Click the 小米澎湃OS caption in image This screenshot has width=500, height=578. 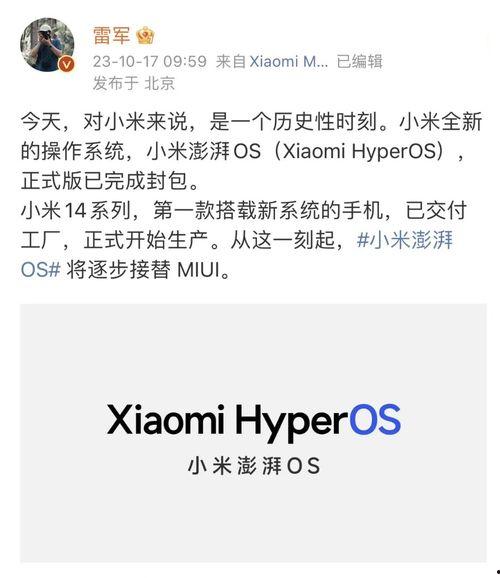coord(254,466)
